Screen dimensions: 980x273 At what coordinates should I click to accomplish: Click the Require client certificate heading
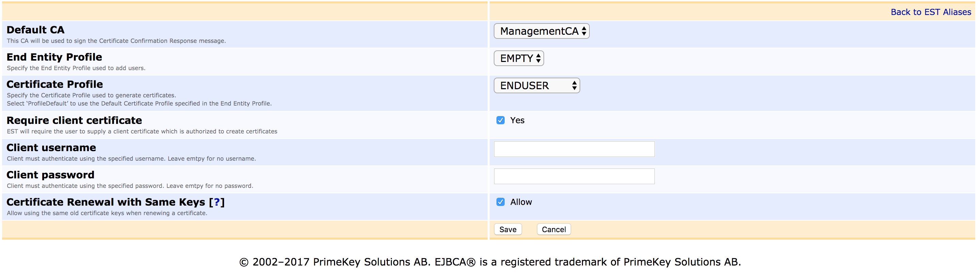[x=74, y=121]
